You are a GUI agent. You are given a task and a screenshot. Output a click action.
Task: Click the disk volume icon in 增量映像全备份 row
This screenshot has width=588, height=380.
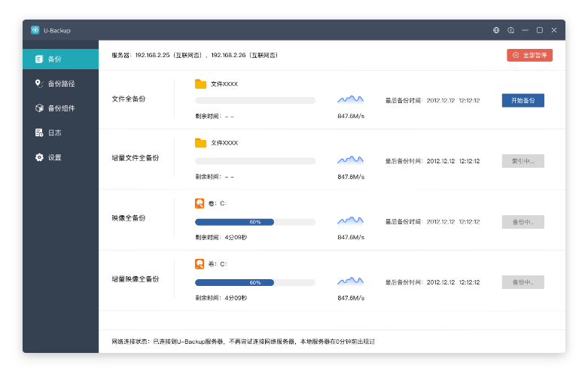click(200, 264)
